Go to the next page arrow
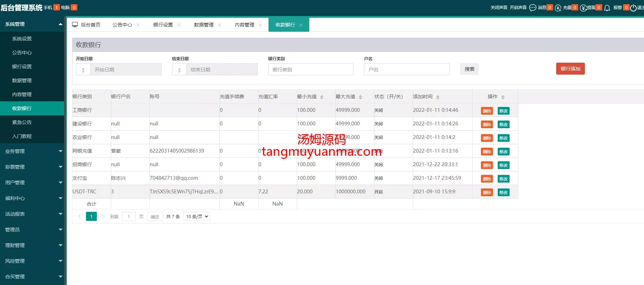Image resolution: width=644 pixels, height=285 pixels. [x=103, y=216]
